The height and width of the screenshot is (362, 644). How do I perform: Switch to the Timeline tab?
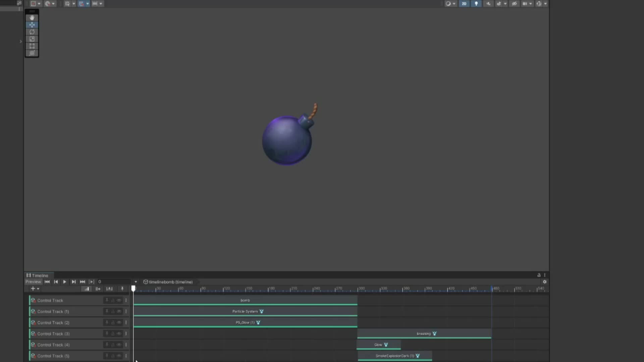click(38, 276)
